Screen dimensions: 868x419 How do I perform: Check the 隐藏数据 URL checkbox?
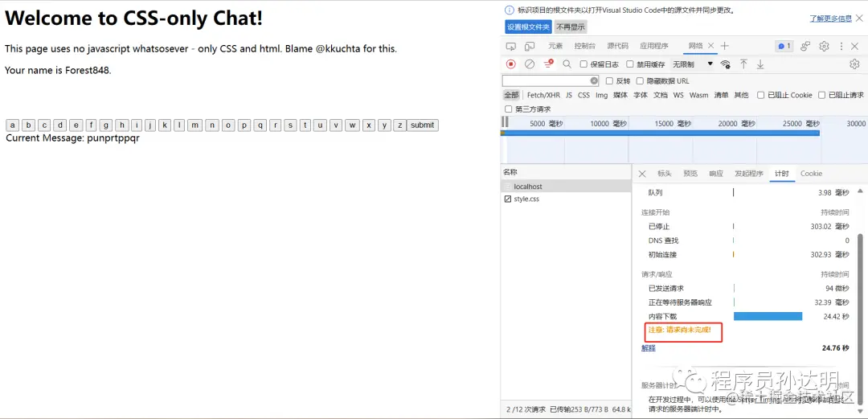[641, 81]
